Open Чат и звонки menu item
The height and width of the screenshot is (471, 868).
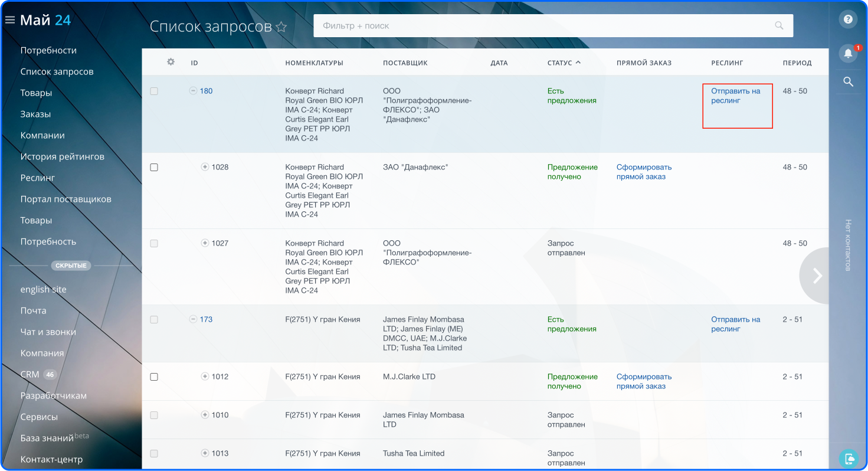[48, 332]
